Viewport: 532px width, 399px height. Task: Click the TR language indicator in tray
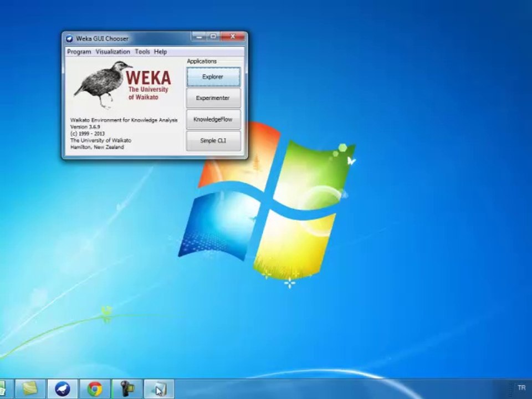click(x=521, y=387)
